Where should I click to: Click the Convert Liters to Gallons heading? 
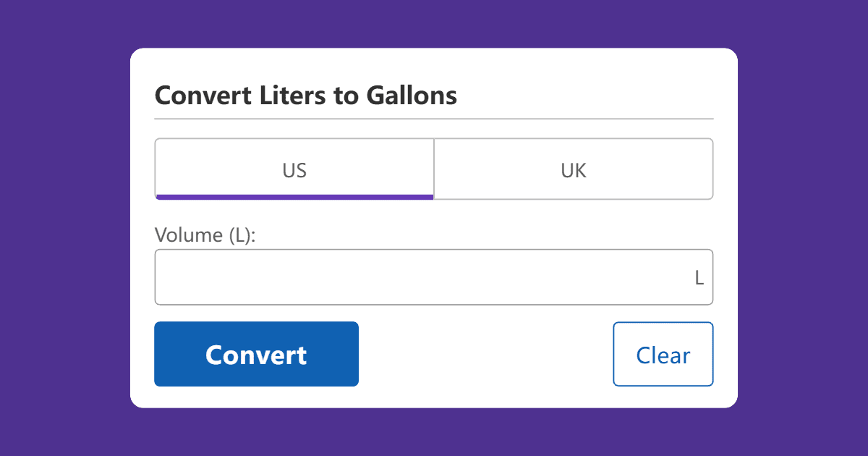[x=306, y=95]
